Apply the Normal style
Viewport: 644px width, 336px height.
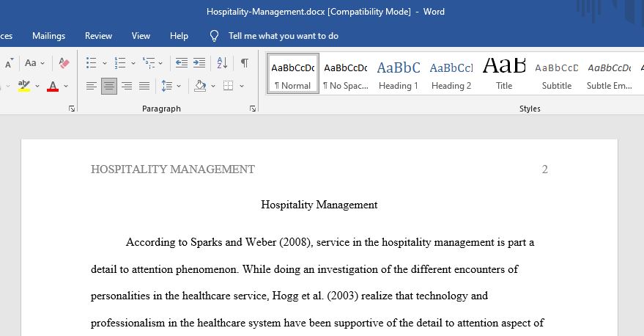coord(293,74)
